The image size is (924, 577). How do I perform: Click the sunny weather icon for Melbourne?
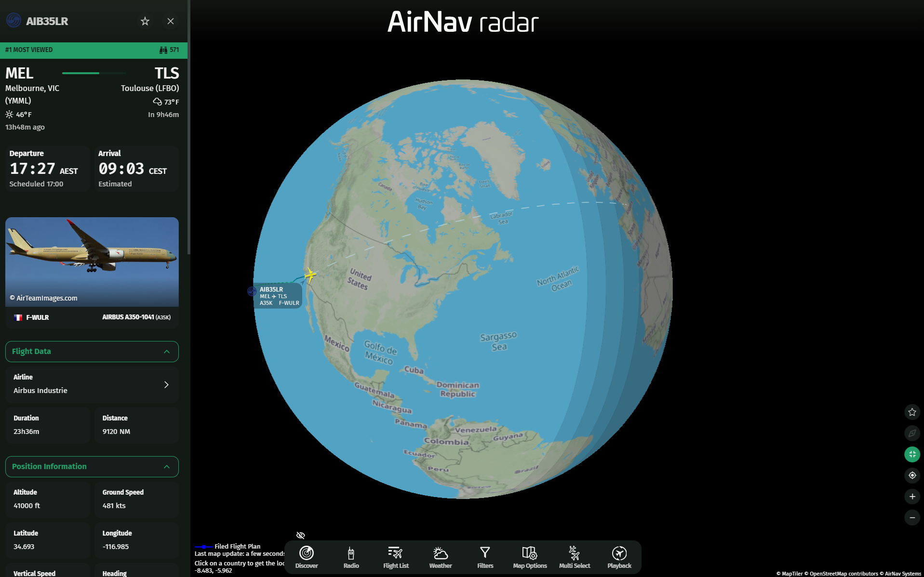pyautogui.click(x=9, y=115)
